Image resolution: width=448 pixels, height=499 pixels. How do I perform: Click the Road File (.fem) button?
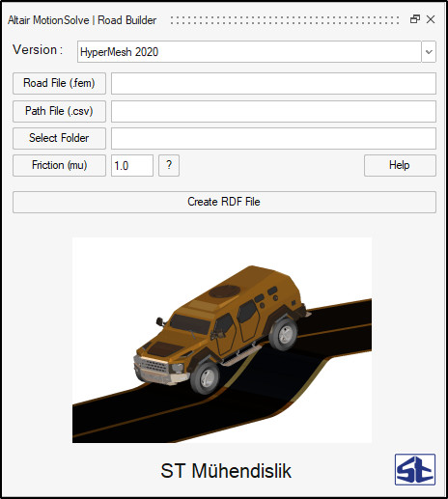click(59, 83)
